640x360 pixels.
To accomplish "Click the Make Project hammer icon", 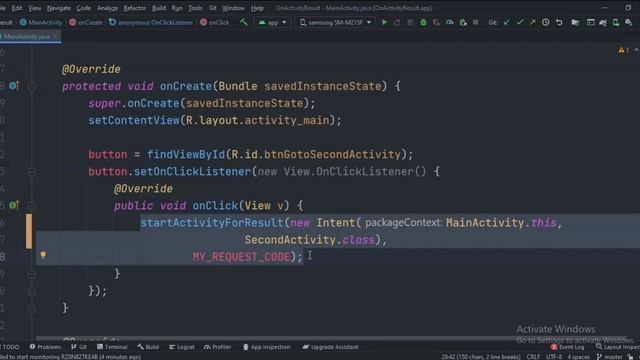I will 244,22.
